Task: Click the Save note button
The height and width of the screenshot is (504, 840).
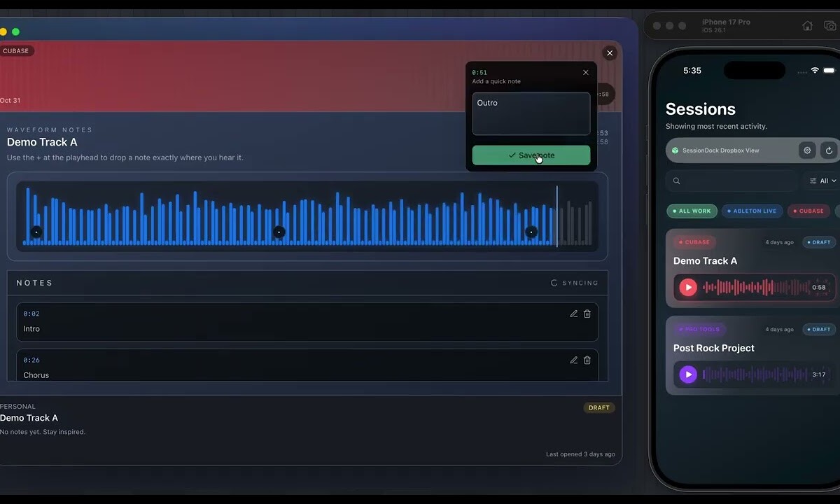Action: point(531,155)
